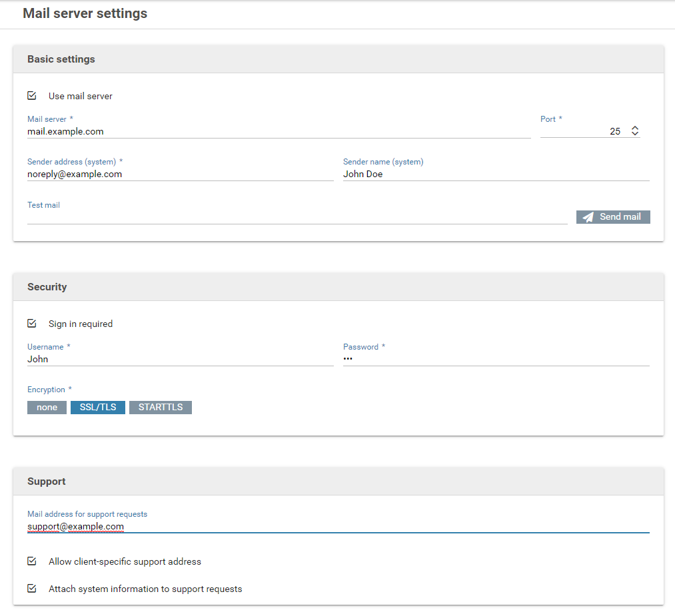Click the Sender name (system) field
The image size is (675, 616).
[x=496, y=174]
